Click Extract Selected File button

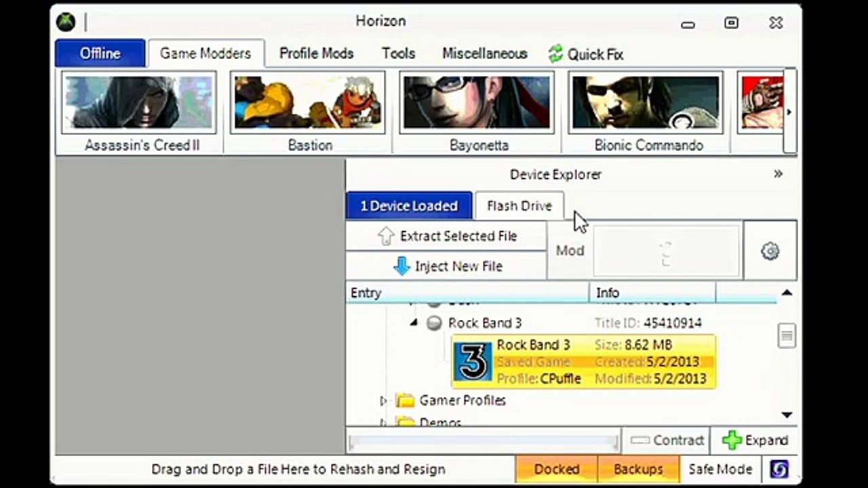coord(446,236)
